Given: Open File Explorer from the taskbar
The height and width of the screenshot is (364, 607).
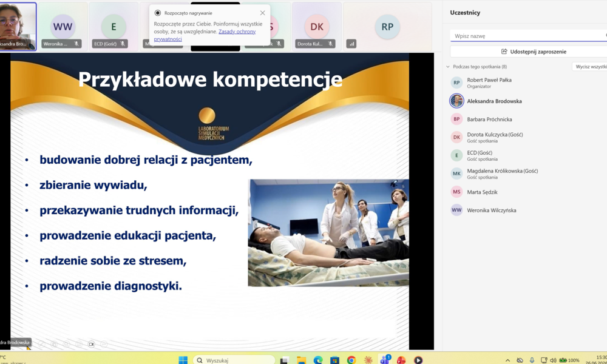Looking at the screenshot, I should point(301,360).
